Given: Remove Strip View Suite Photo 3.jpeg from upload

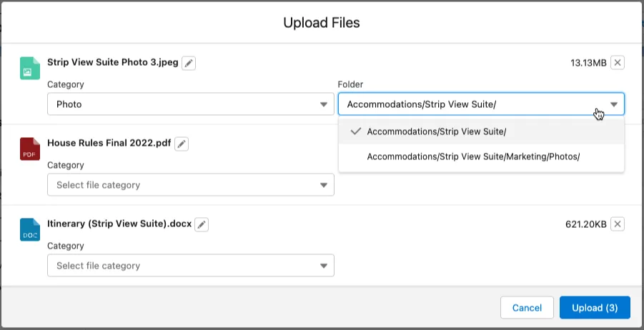Looking at the screenshot, I should 618,63.
